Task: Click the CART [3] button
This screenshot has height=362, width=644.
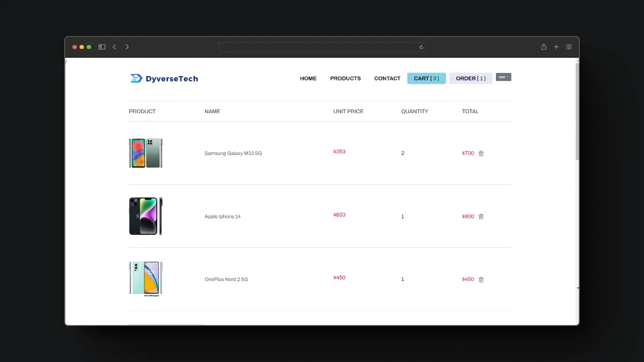Action: point(427,78)
